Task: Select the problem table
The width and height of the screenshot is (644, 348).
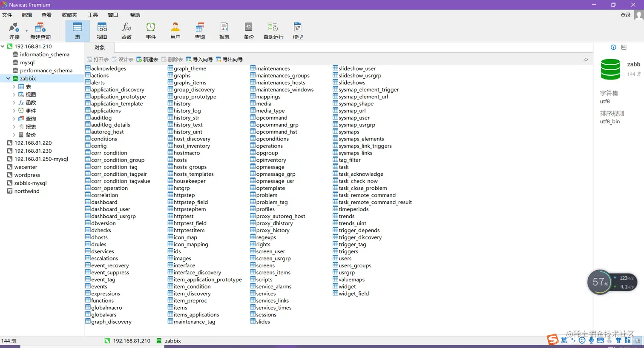Action: point(264,195)
